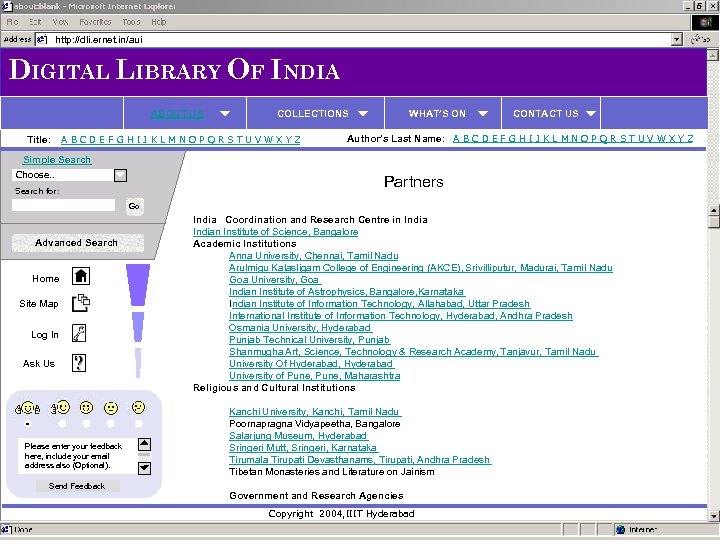Open University of Pune link
720x540 pixels.
(315, 376)
